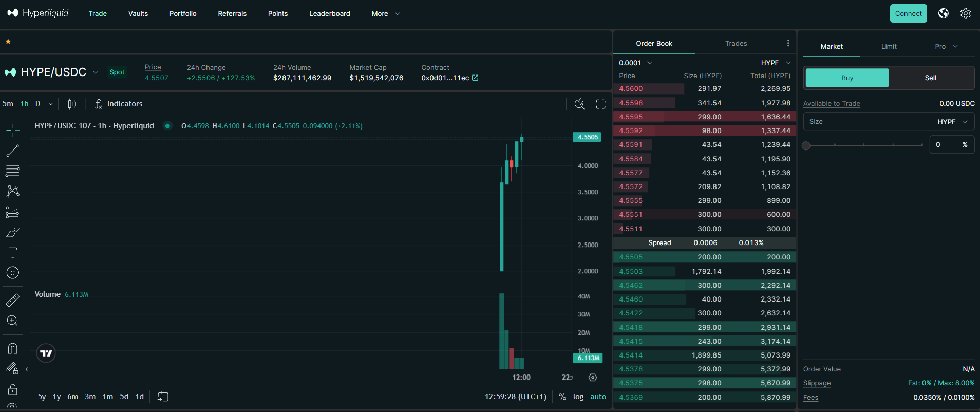
Task: Open the chart scale settings gear
Action: tap(593, 378)
